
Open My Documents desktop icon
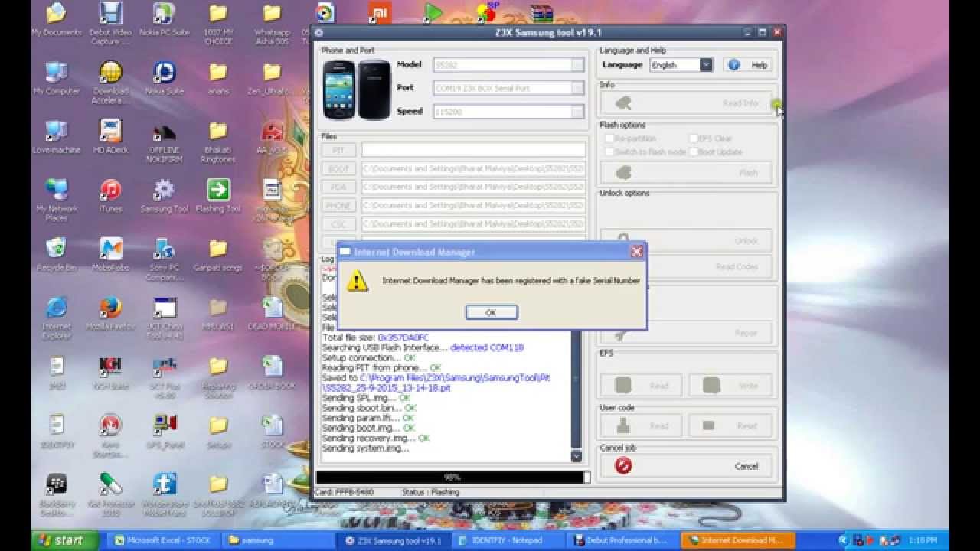56,20
